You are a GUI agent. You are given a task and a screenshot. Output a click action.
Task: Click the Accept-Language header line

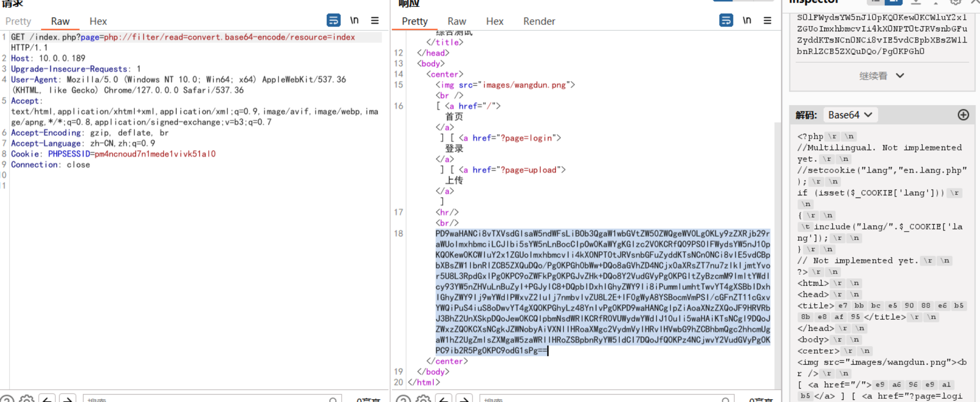pyautogui.click(x=83, y=143)
